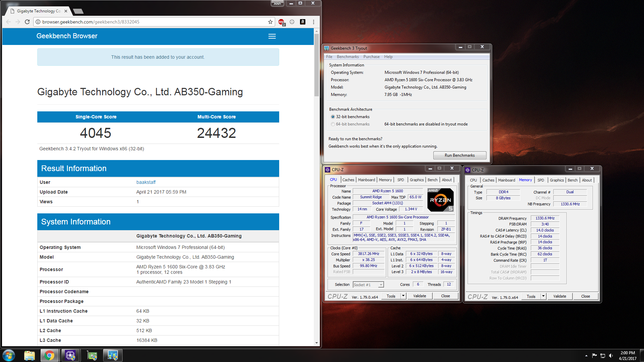The height and width of the screenshot is (362, 644).
Task: Open the Josh profile button in Chrome
Action: [x=277, y=3]
